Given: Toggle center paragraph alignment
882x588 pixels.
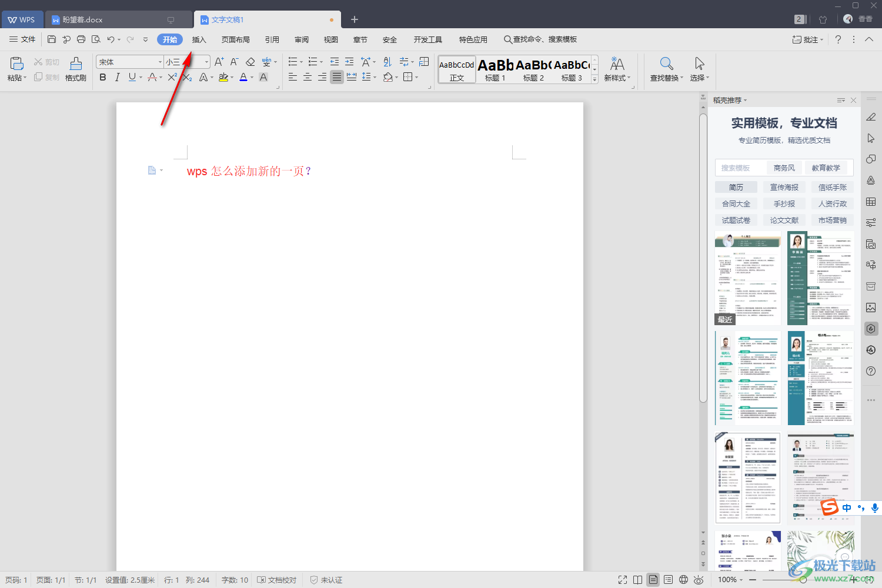Looking at the screenshot, I should point(308,77).
